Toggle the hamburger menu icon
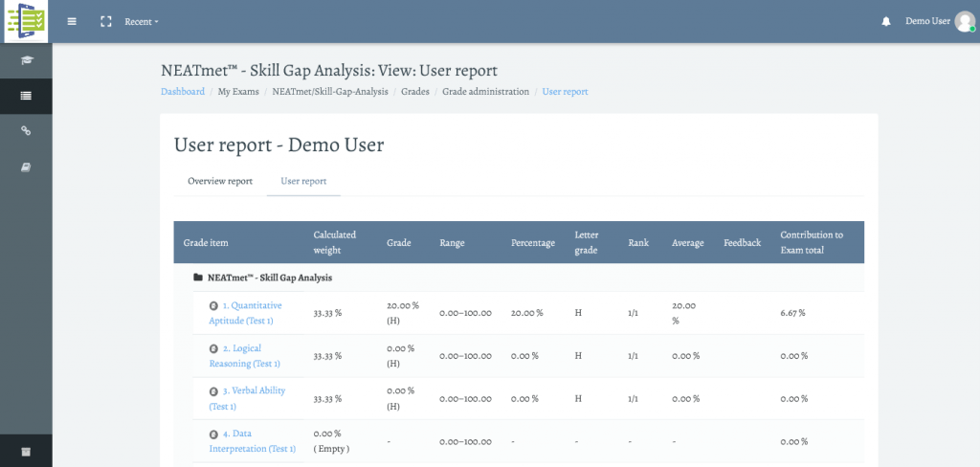Screen dimensions: 980x467 click(72, 21)
